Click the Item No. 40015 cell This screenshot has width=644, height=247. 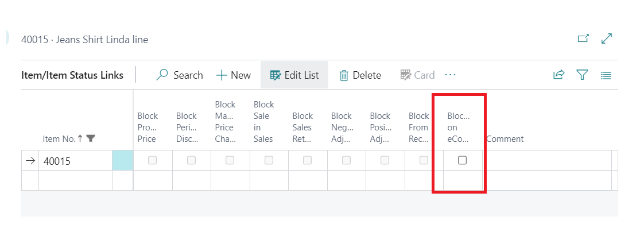pyautogui.click(x=75, y=161)
